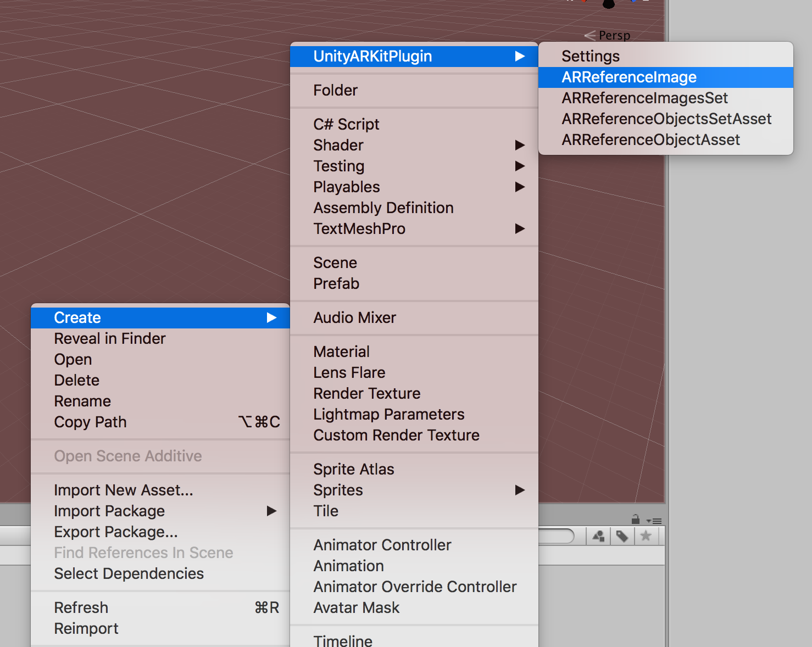Choose Copy Path from the context menu
This screenshot has width=812, height=647.
pyautogui.click(x=160, y=422)
